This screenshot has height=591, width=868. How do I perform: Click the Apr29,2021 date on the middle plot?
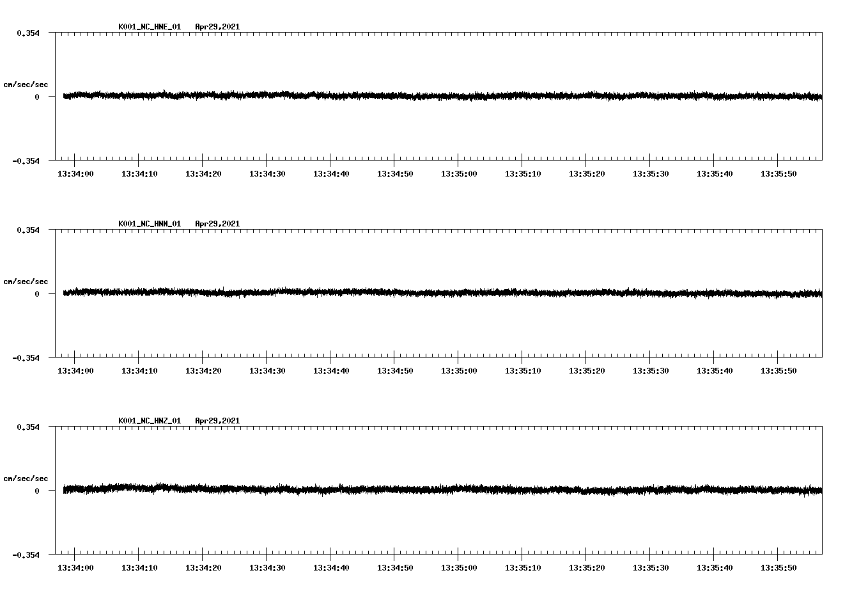point(217,224)
